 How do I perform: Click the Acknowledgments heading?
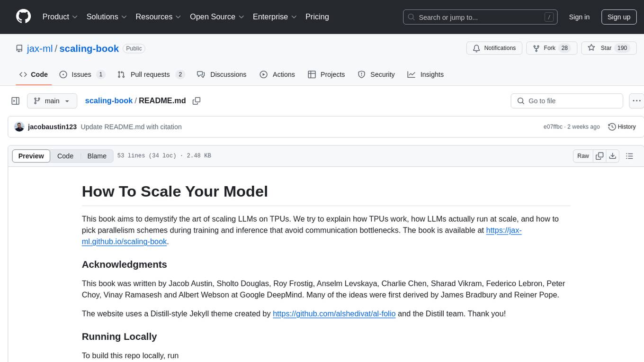[125, 264]
